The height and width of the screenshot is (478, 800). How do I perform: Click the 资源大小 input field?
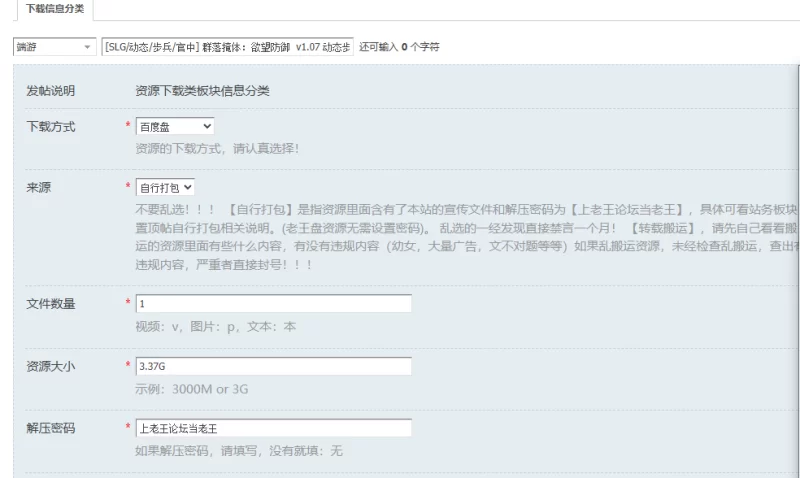click(273, 366)
